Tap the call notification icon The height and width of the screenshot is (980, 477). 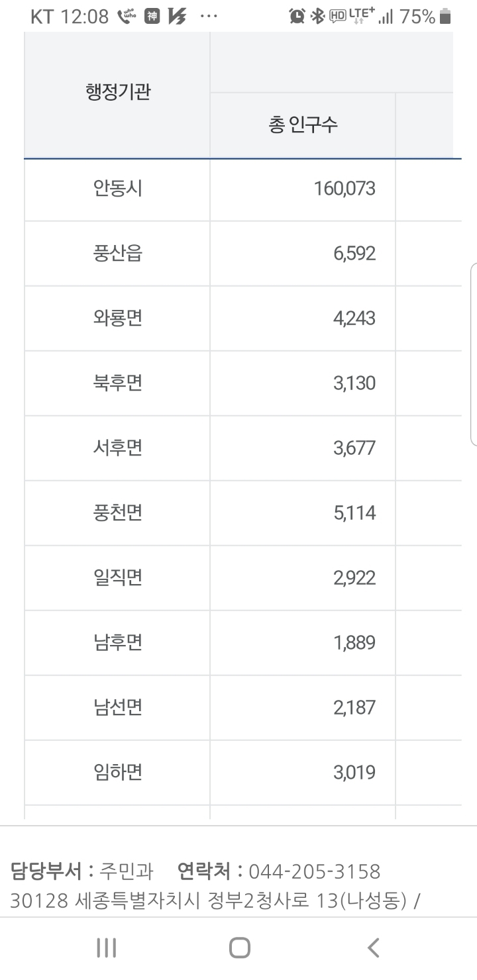click(127, 17)
